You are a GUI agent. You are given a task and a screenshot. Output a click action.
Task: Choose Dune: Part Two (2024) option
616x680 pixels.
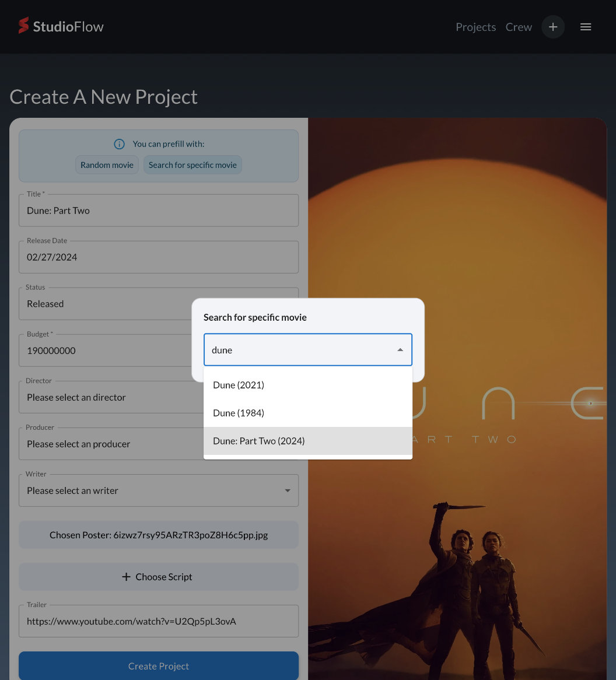[307, 441]
